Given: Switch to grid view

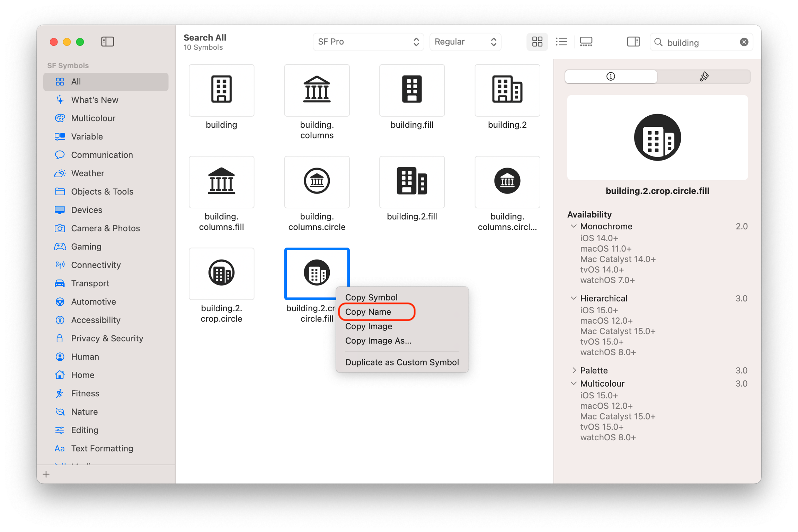Looking at the screenshot, I should (537, 42).
